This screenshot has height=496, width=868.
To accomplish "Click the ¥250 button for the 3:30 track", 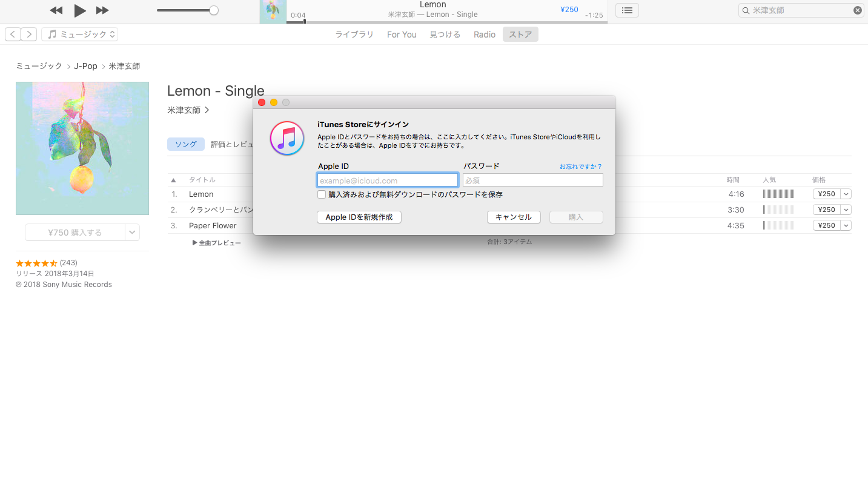I will point(826,210).
